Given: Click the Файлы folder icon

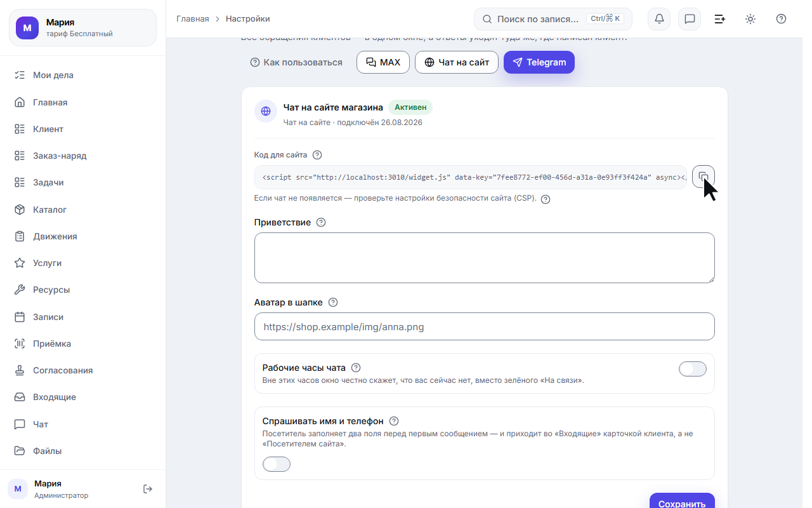Looking at the screenshot, I should (x=20, y=451).
